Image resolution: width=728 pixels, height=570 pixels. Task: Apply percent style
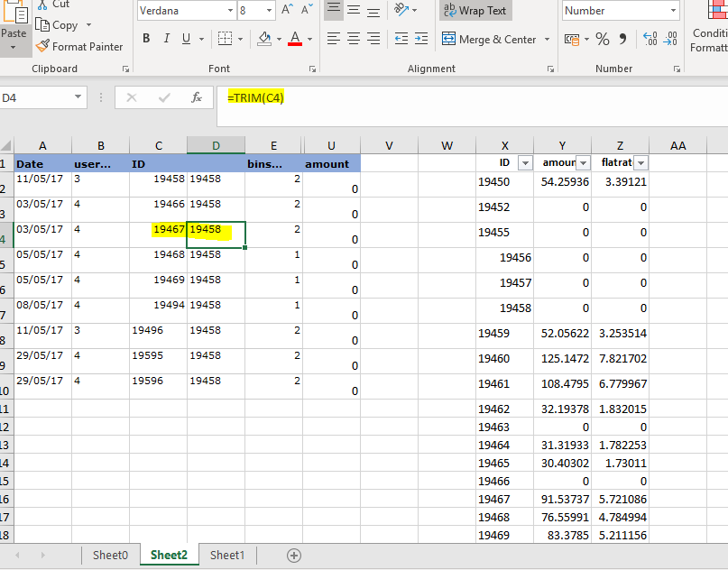(x=603, y=39)
